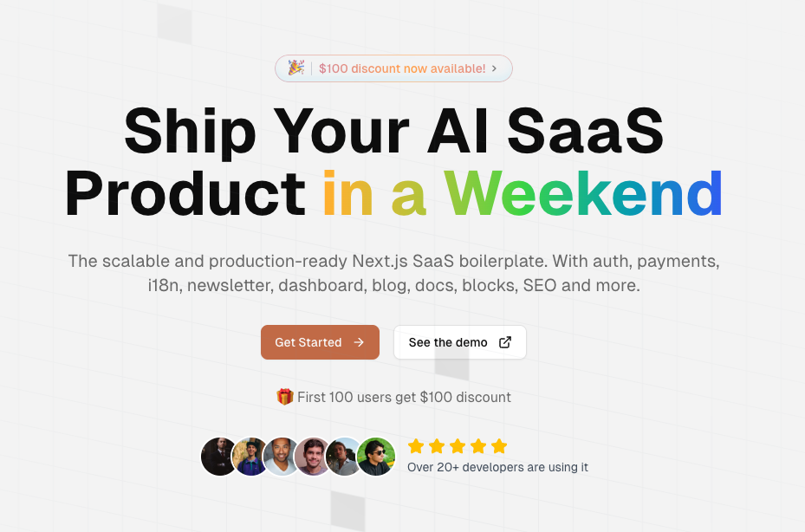The width and height of the screenshot is (805, 532).
Task: Click the middle yellow rating star
Action: click(x=458, y=446)
